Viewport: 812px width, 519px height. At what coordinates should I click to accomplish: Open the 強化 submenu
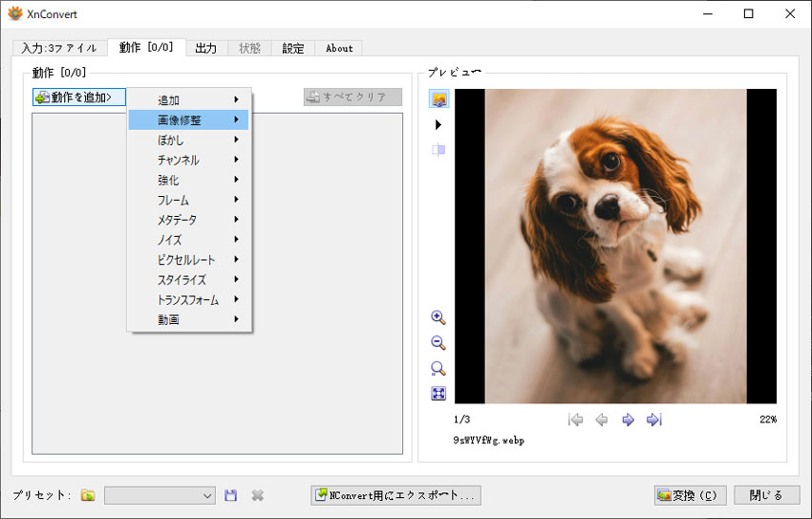(x=188, y=180)
